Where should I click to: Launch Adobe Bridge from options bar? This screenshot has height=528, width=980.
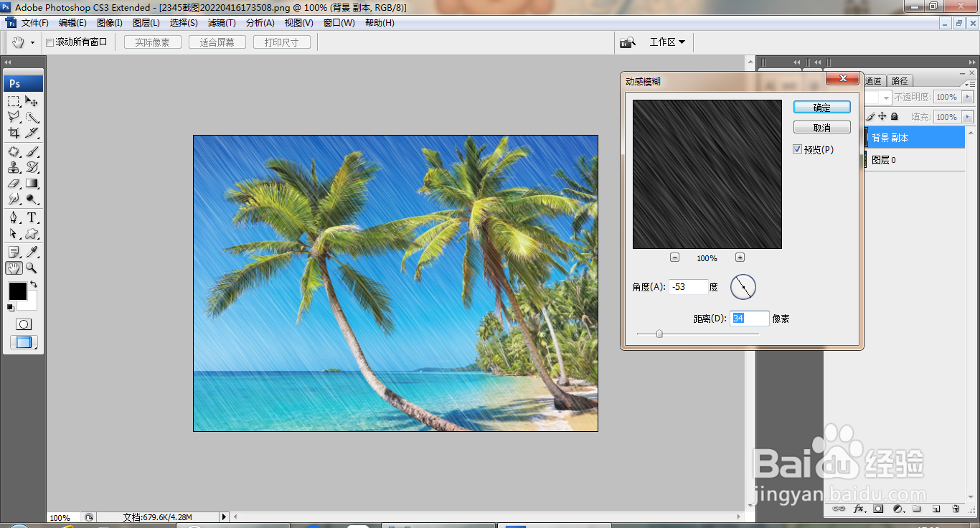tap(628, 42)
